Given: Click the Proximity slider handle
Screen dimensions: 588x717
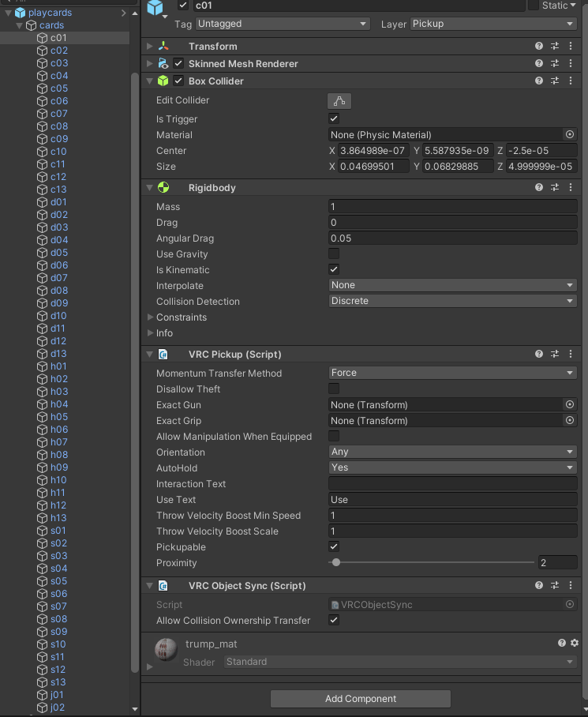Looking at the screenshot, I should 336,562.
